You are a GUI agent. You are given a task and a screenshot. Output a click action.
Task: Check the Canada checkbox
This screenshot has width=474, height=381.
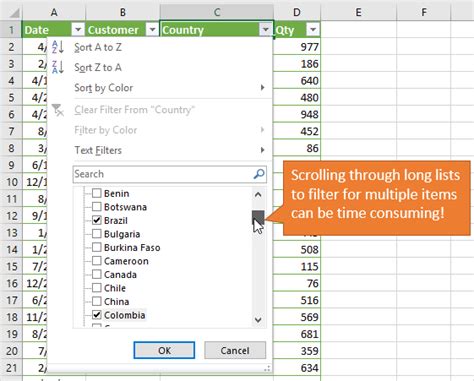click(x=97, y=274)
